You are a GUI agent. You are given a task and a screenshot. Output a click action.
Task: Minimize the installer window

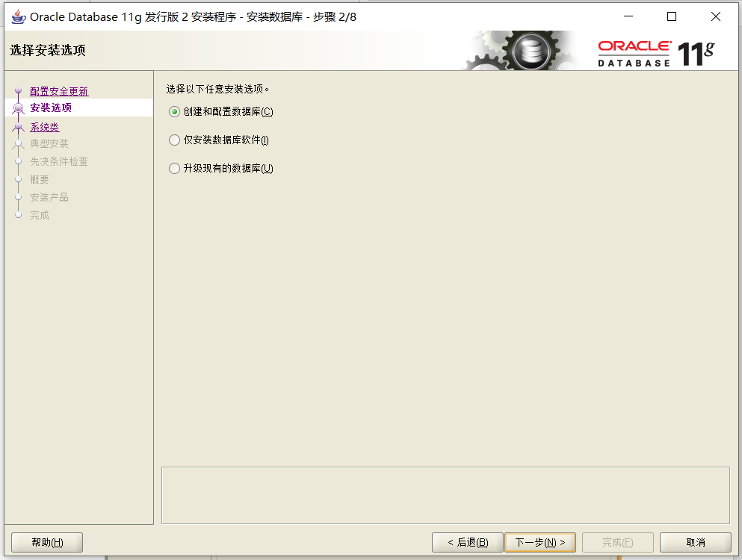pos(628,16)
